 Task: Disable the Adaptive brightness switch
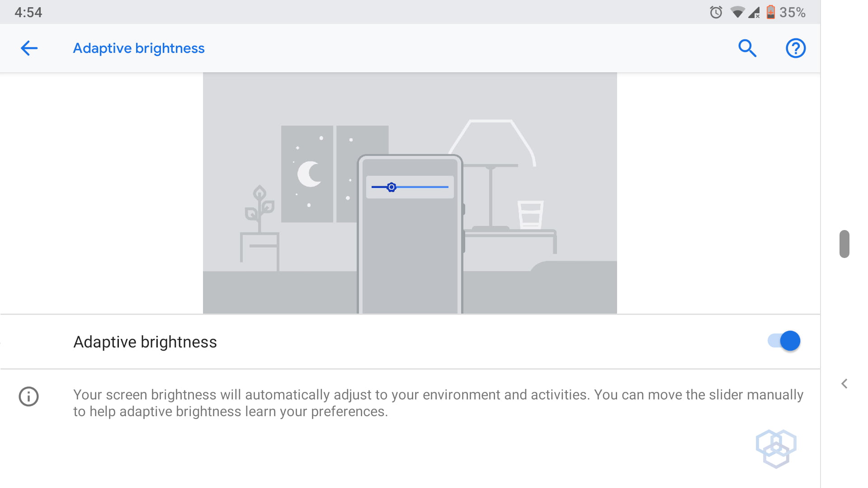point(784,341)
